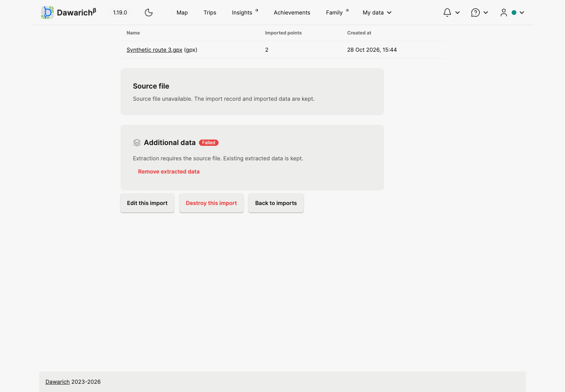This screenshot has height=392, width=565.
Task: Click the Source file unavailable message
Action: tap(224, 99)
